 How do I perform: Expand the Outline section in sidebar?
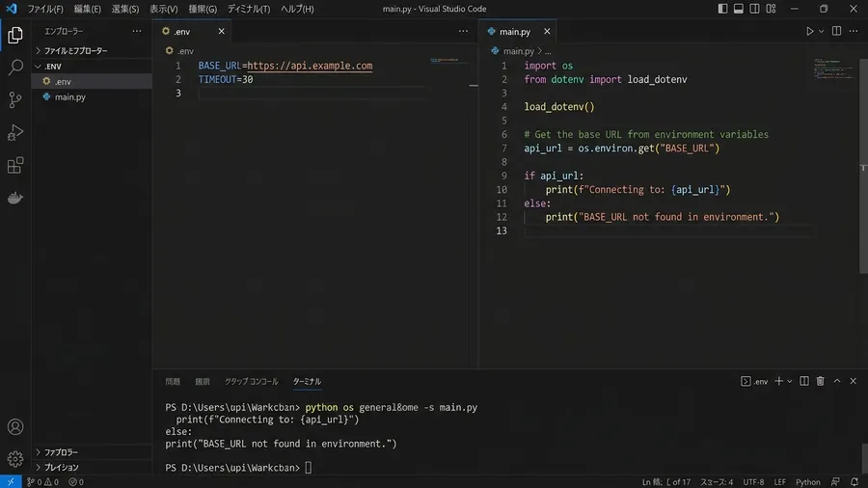92,452
